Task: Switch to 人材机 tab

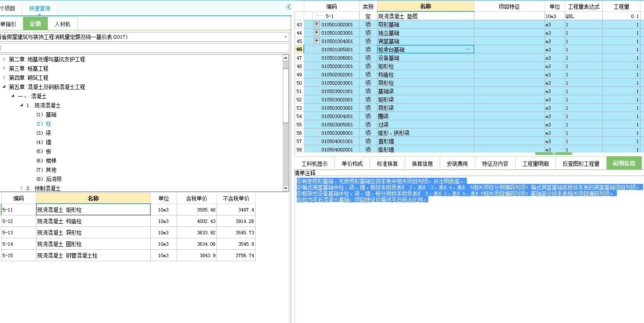Action: click(x=62, y=24)
